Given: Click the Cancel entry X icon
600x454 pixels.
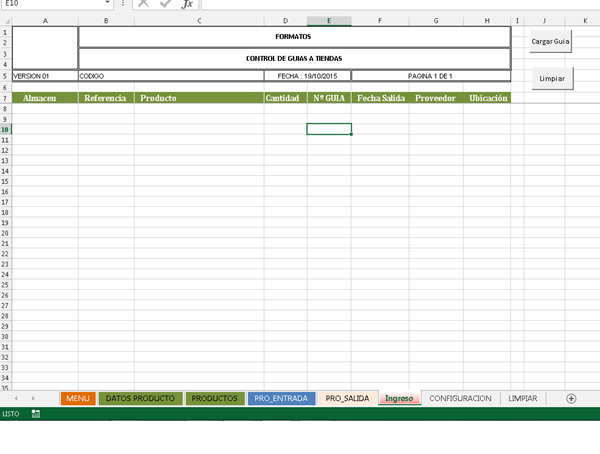Looking at the screenshot, I should coord(144,4).
